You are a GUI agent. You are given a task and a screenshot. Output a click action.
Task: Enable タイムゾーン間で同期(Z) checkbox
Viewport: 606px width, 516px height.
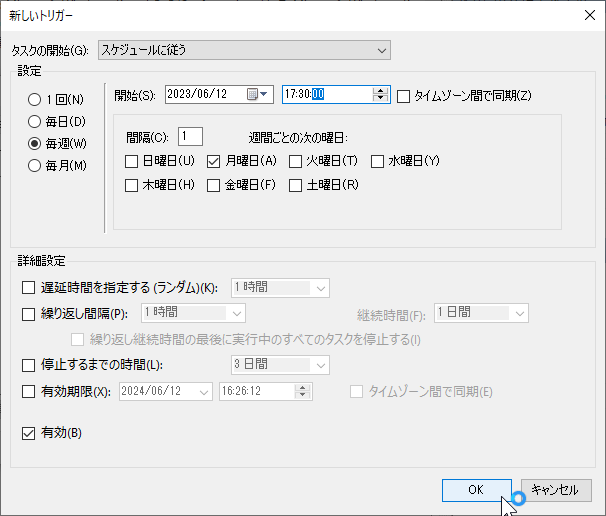click(x=403, y=96)
